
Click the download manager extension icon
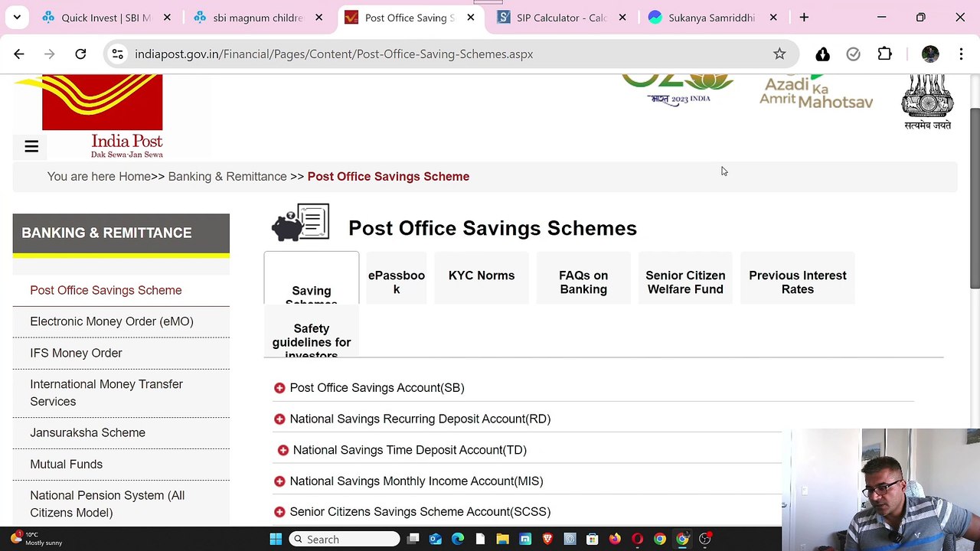pyautogui.click(x=822, y=54)
